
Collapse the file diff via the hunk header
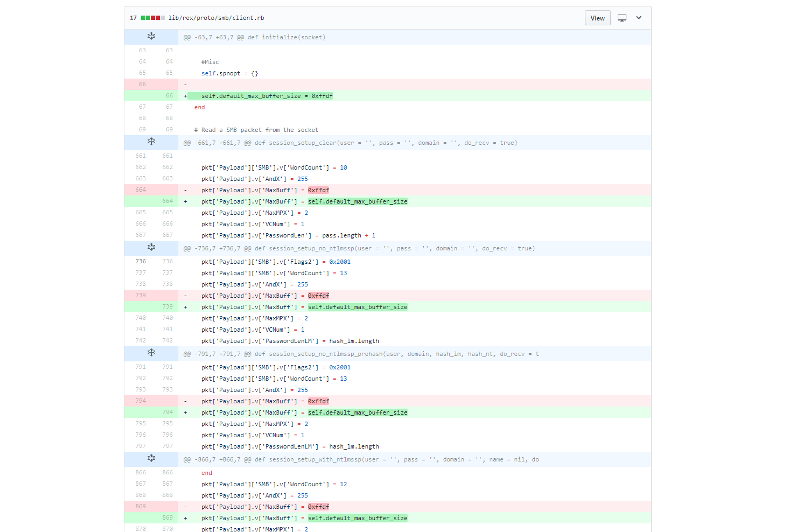[x=254, y=37]
